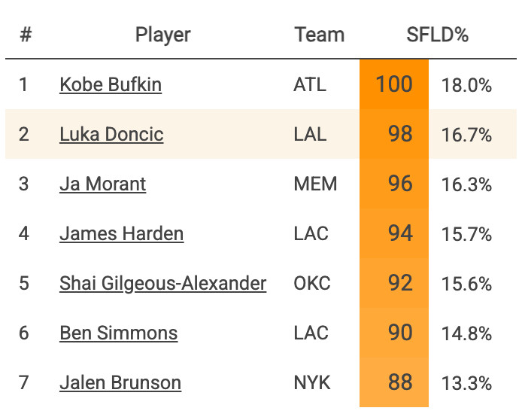This screenshot has height=420, width=522.
Task: Select Shai Gilgeous-Alexander player link
Action: (x=162, y=283)
